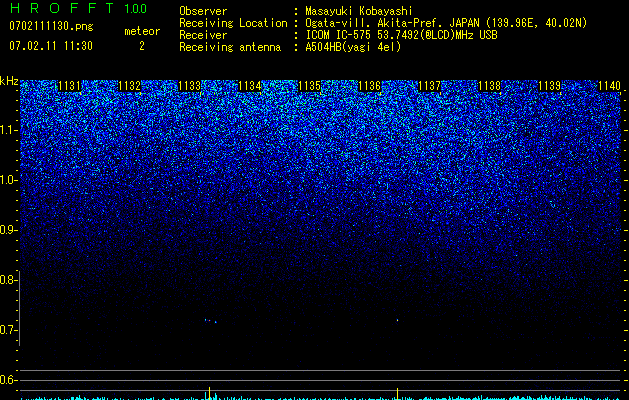Screen dimensions: 629x400
Task: Click the meteor echo dots near 1133
Action: (210, 321)
